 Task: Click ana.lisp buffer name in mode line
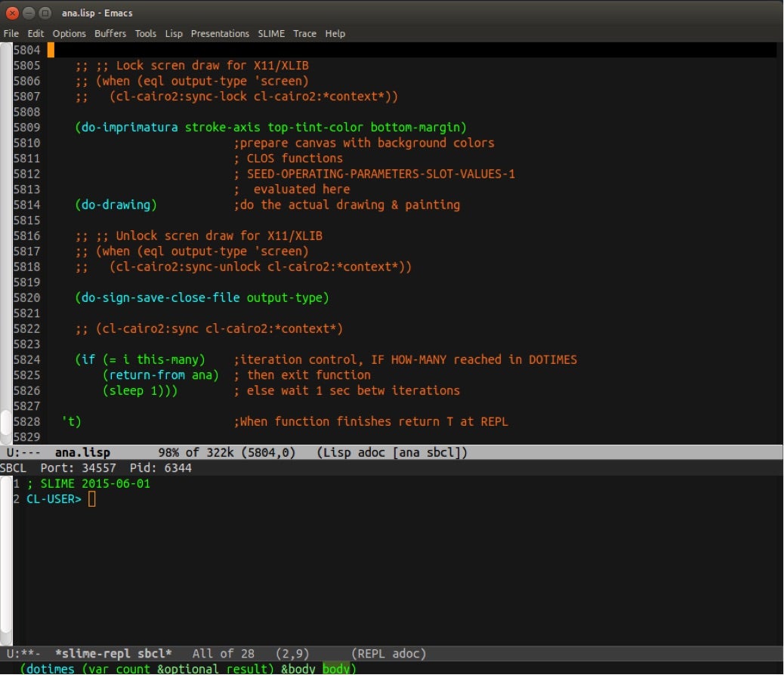[82, 452]
